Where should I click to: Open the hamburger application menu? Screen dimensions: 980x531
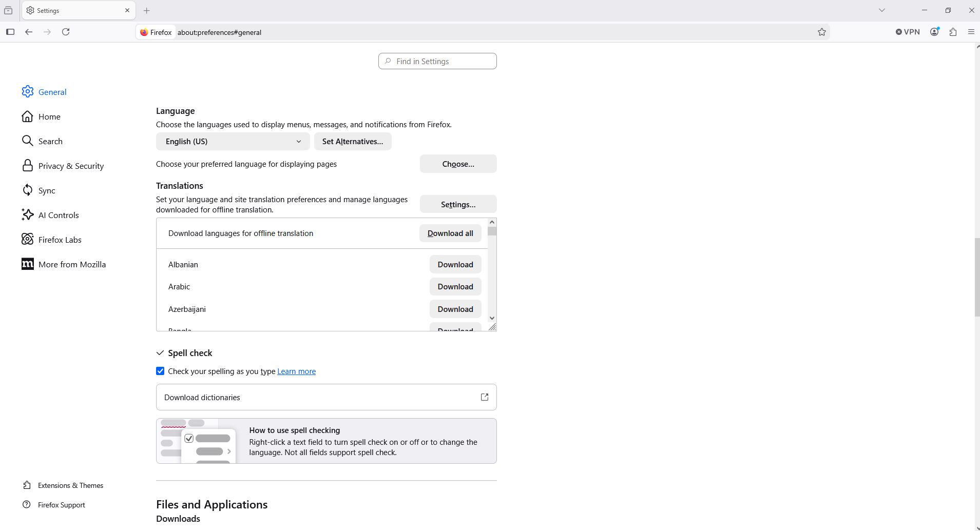click(x=971, y=32)
